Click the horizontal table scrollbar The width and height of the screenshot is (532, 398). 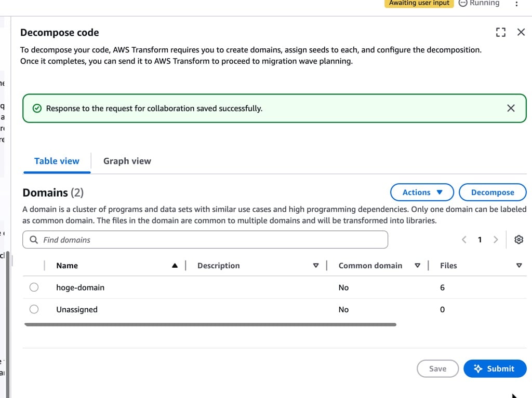[210, 325]
